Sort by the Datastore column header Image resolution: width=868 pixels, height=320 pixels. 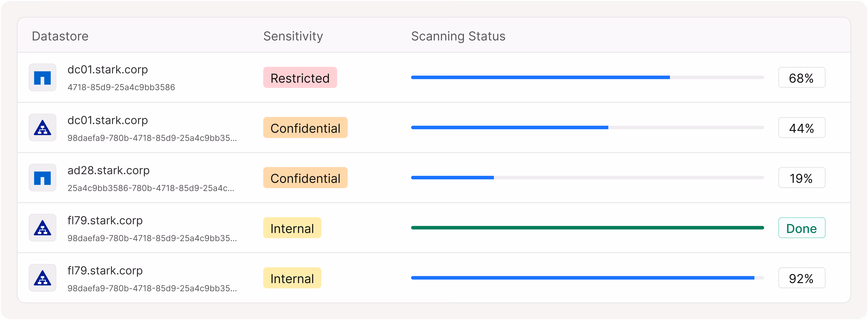[x=60, y=36]
